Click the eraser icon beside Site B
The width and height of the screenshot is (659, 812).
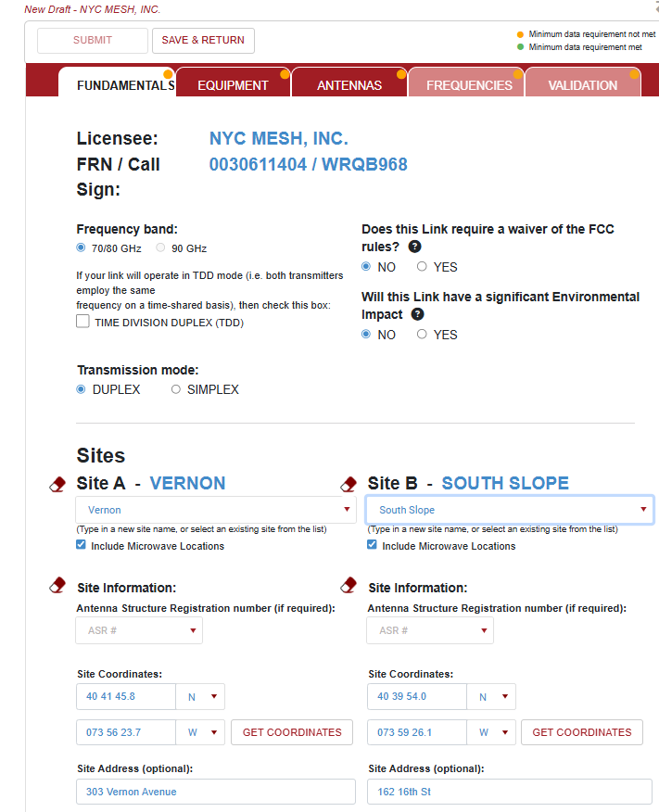(349, 484)
